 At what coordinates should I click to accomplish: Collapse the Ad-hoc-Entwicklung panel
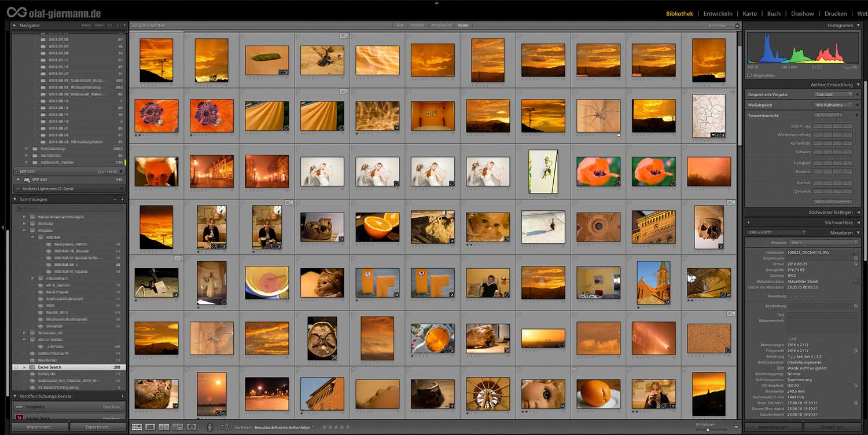pos(858,85)
